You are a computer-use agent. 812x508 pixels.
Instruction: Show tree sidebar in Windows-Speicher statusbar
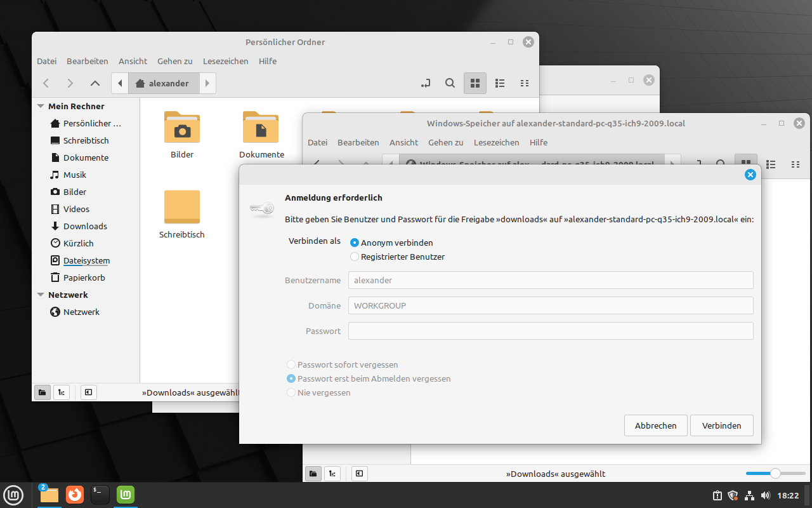coord(332,474)
